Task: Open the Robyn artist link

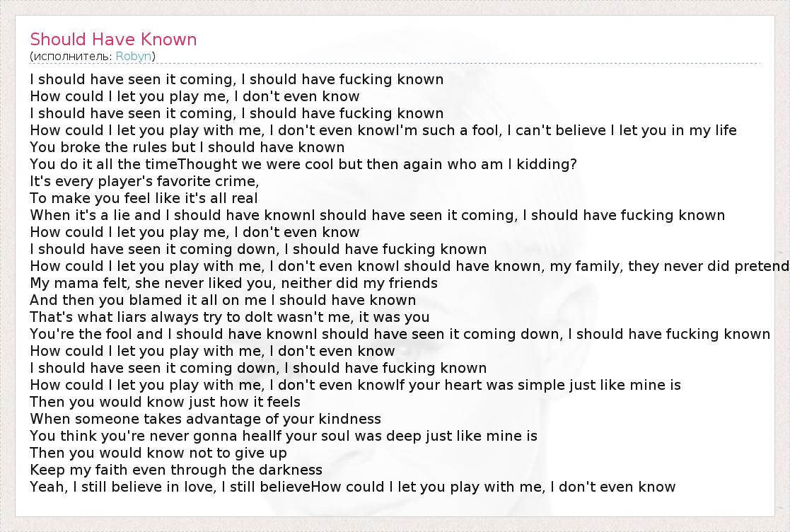Action: pyautogui.click(x=134, y=56)
